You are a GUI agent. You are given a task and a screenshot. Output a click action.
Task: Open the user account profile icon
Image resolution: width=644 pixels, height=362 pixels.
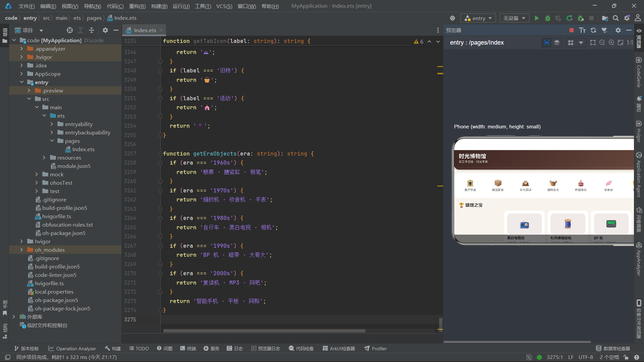[x=638, y=18]
